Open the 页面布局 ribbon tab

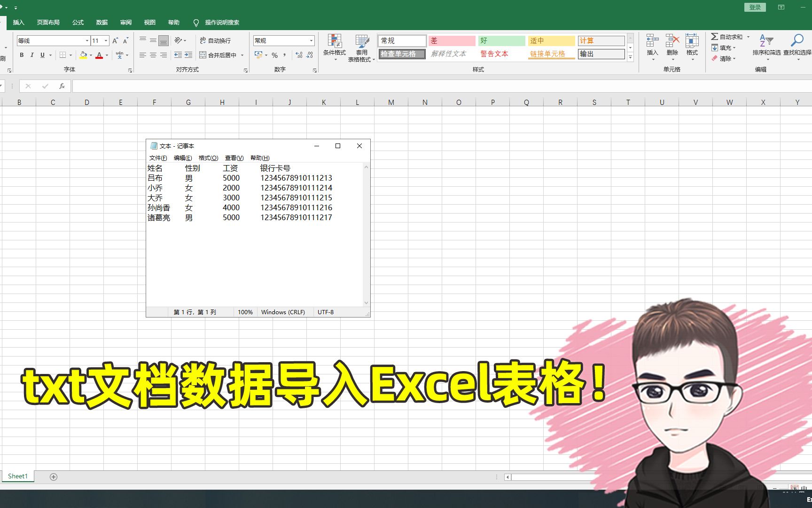pyautogui.click(x=48, y=23)
